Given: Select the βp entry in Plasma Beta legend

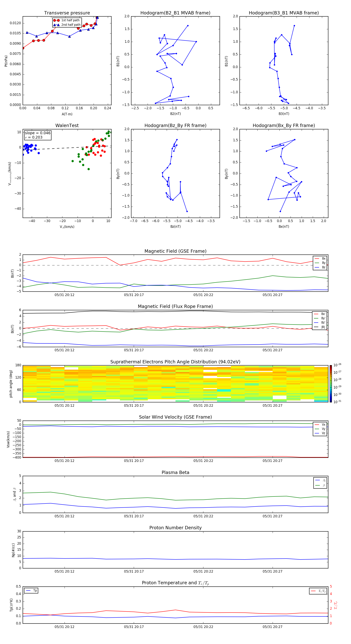Looking at the screenshot, I should tap(320, 480).
